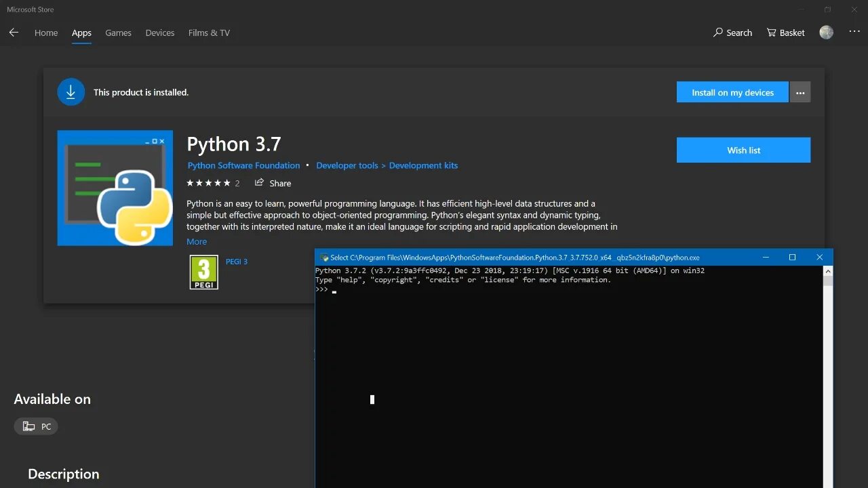Click the PC availability chip
Image resolution: width=868 pixels, height=488 pixels.
click(36, 426)
